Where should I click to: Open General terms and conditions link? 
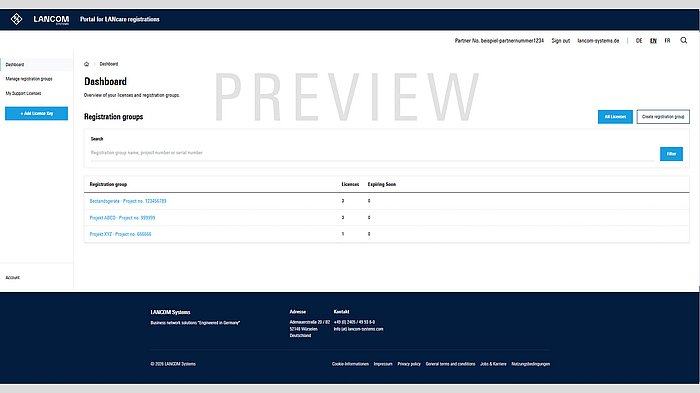[x=450, y=364]
